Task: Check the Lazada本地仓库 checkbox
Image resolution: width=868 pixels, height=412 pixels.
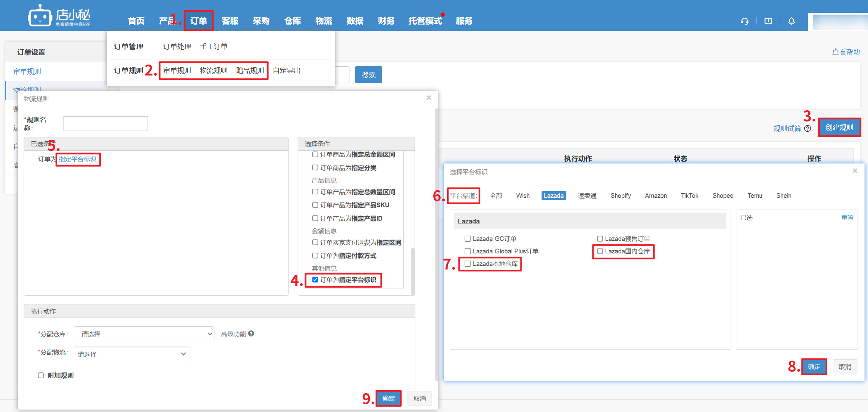Action: [x=468, y=264]
